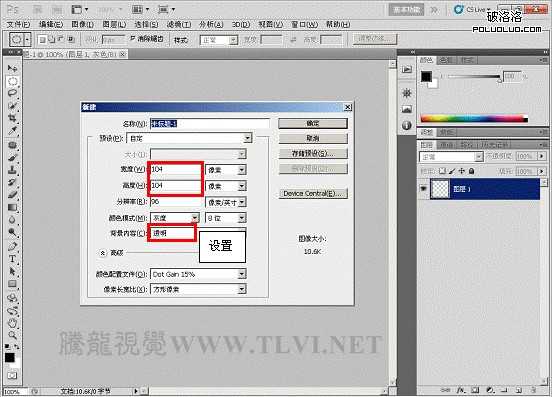Click the 图层 1 layer thumbnail

coord(440,189)
